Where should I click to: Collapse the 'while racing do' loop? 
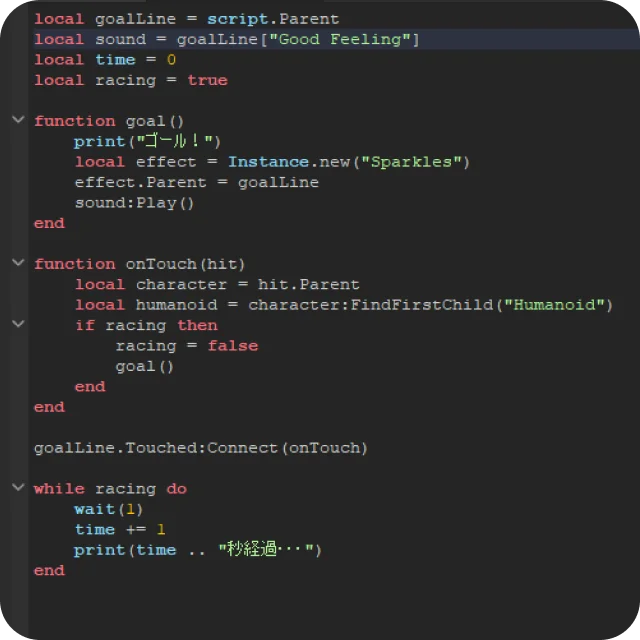pyautogui.click(x=18, y=487)
